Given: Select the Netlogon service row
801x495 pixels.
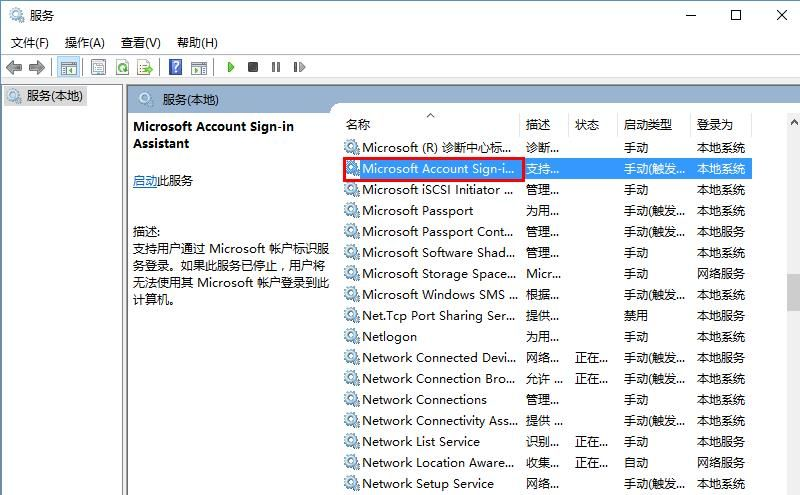Looking at the screenshot, I should click(389, 337).
